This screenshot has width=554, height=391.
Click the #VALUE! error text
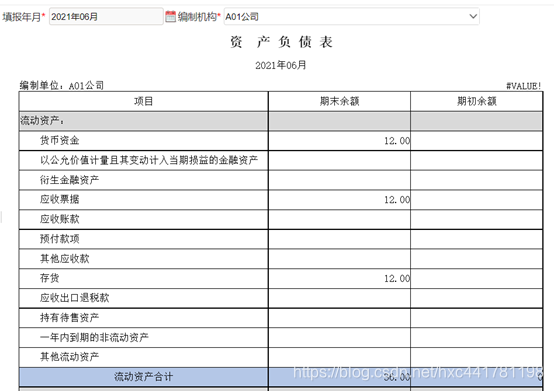pos(524,86)
